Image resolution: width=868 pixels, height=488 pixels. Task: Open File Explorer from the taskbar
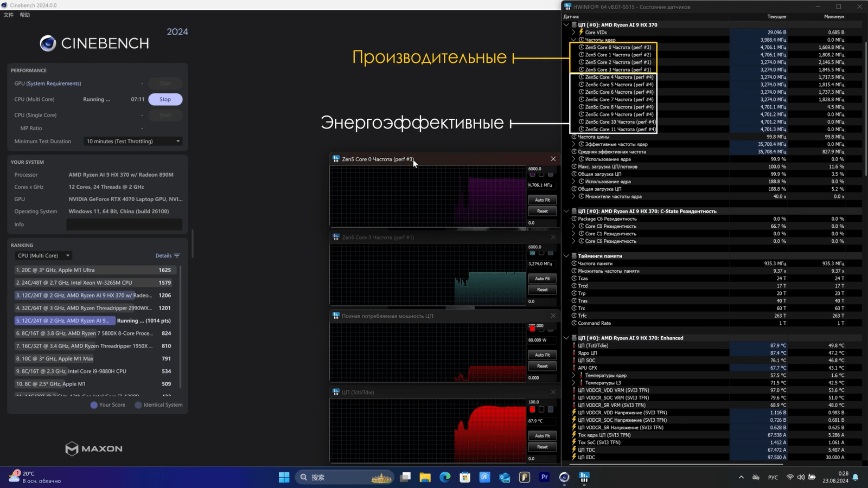coord(425,477)
